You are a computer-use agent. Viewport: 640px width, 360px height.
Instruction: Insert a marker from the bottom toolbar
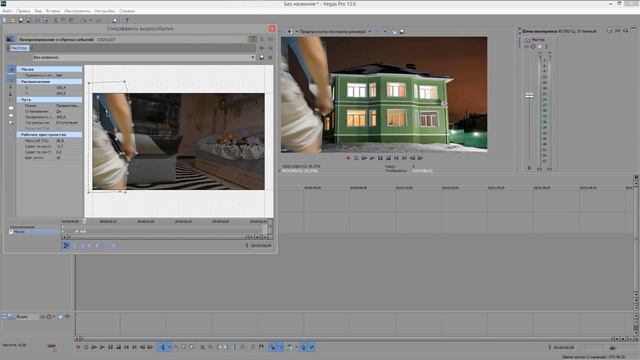click(253, 347)
